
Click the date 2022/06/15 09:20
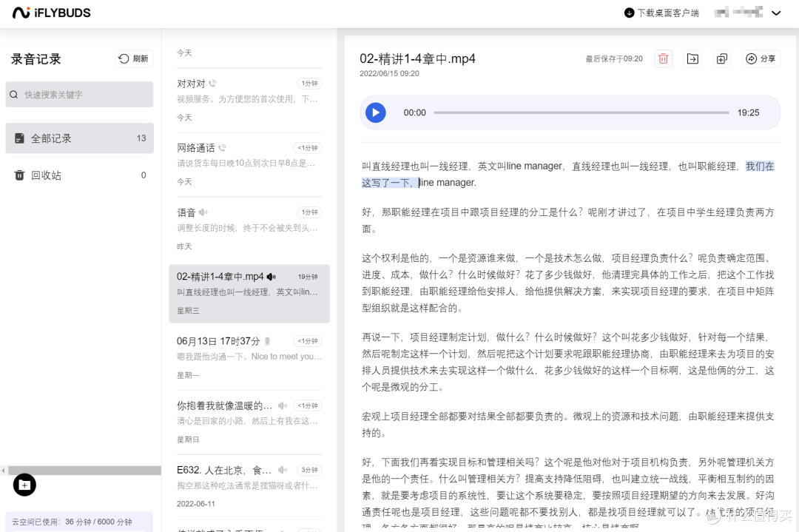point(389,73)
